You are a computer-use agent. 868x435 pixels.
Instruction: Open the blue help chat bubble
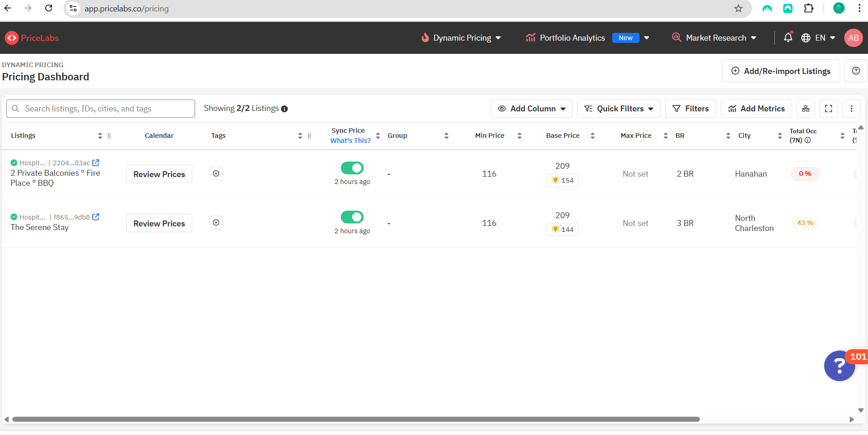click(840, 366)
